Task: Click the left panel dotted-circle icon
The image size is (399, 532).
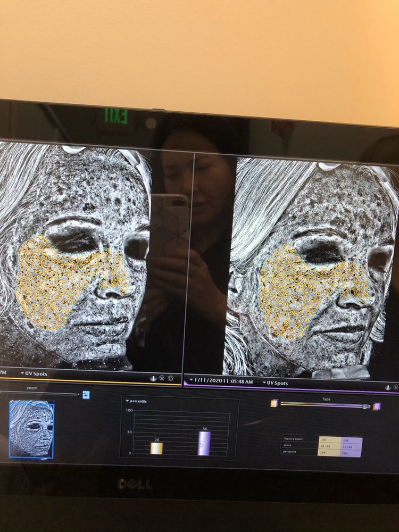Action: (x=171, y=378)
